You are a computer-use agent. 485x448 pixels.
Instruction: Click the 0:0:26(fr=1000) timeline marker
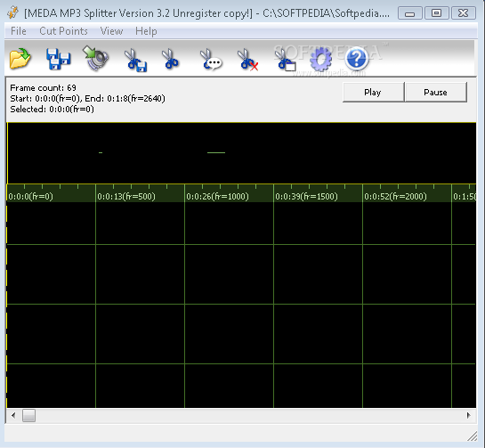coord(217,196)
